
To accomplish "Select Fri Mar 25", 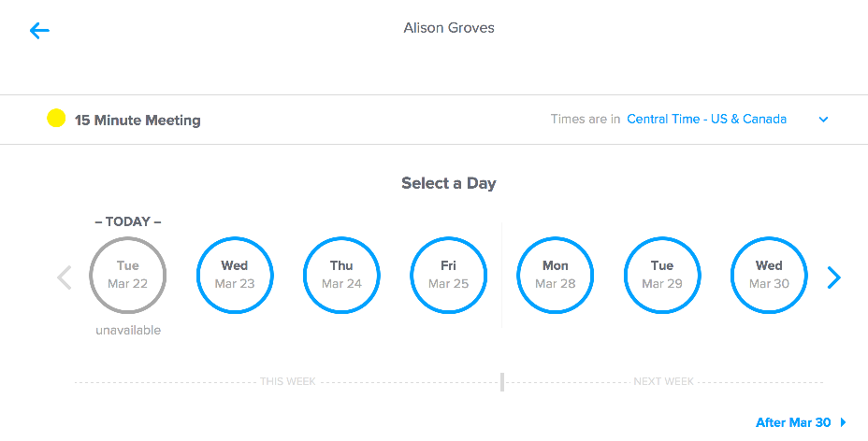I will click(x=448, y=276).
